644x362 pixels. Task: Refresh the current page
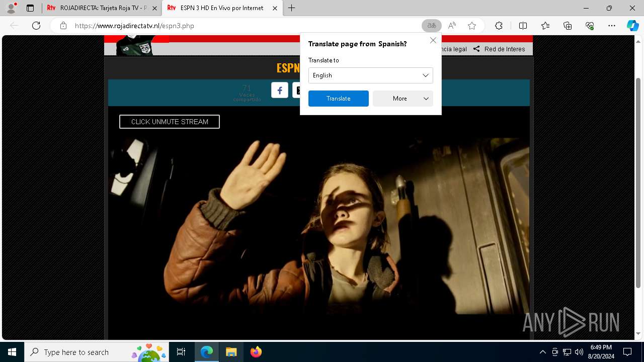tap(36, 26)
